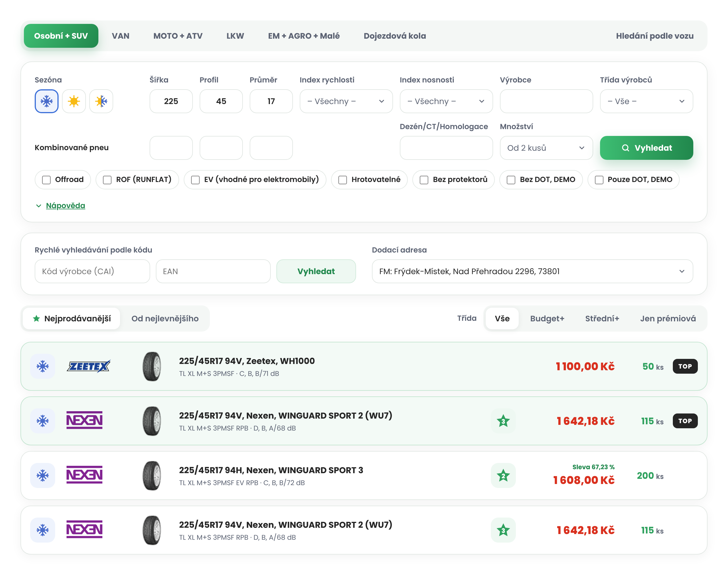
Task: Enable Bez protektorů checkbox
Action: coord(424,180)
